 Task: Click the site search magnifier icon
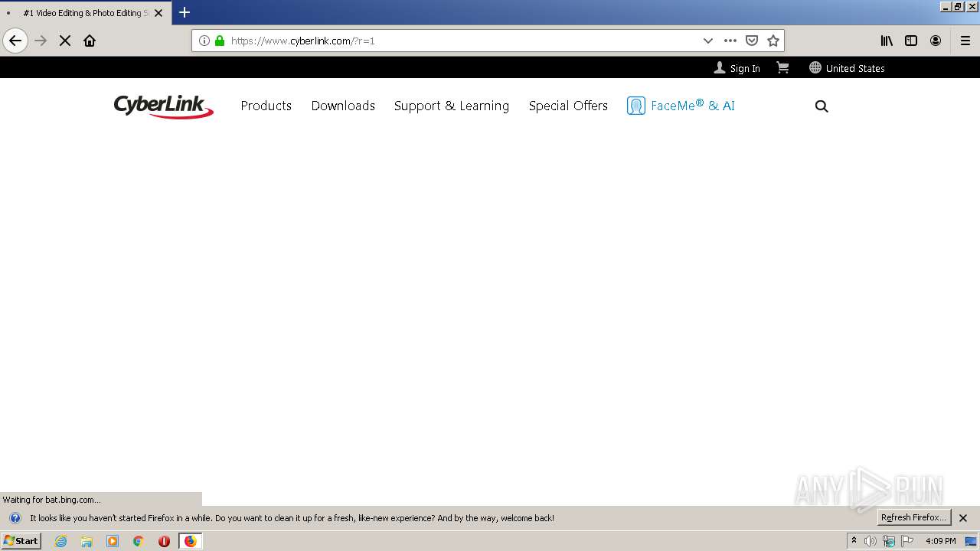click(x=822, y=106)
